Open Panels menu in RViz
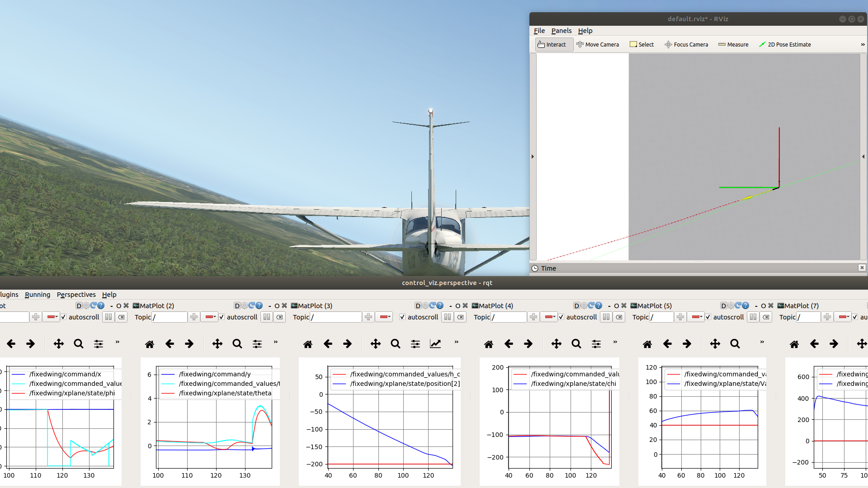This screenshot has width=868, height=488. (x=561, y=31)
